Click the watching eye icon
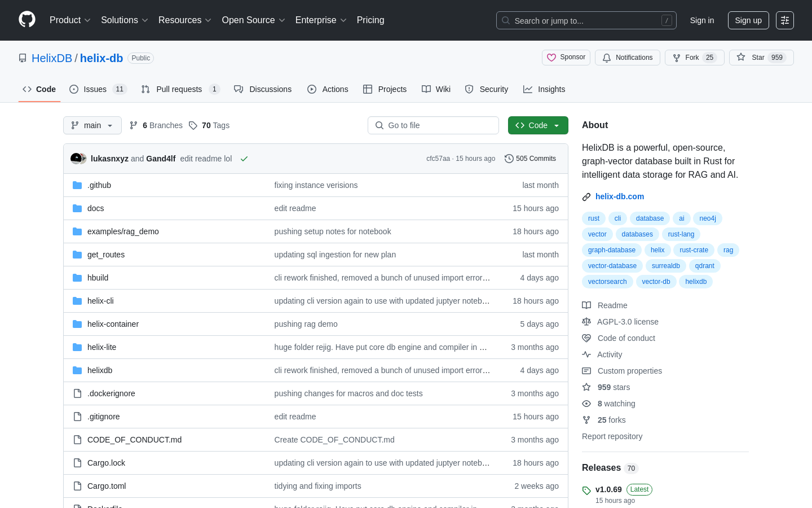The width and height of the screenshot is (812, 508). point(586,404)
